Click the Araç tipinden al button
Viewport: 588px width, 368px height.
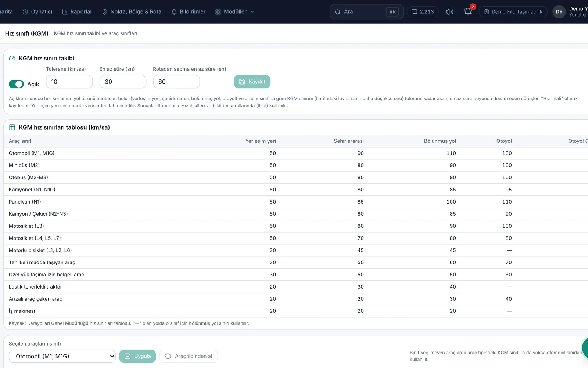coord(189,356)
